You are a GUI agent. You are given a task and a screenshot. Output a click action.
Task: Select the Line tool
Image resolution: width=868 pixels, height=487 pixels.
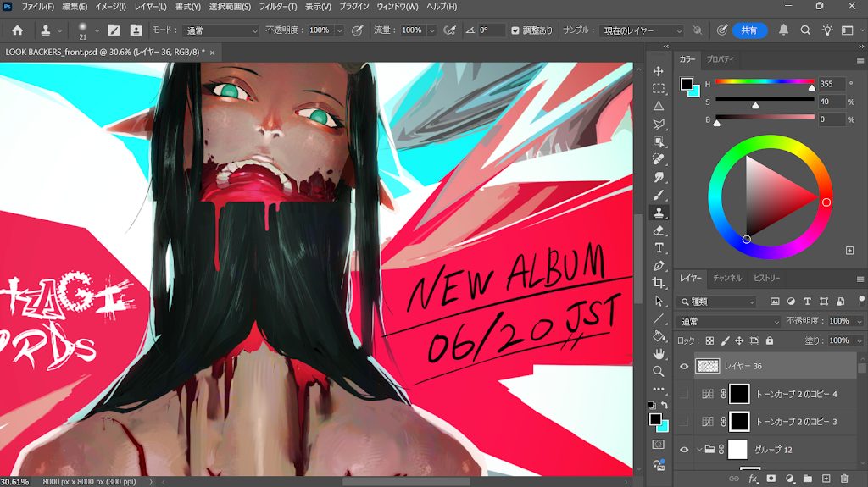[658, 318]
